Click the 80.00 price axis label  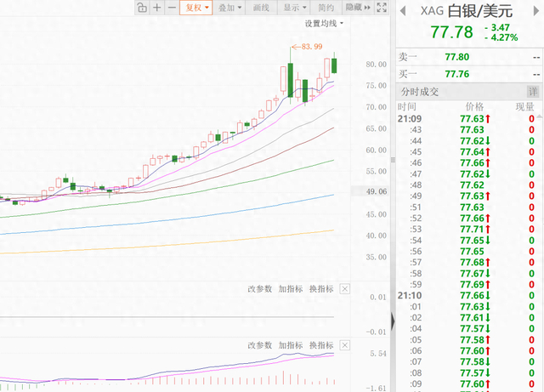tap(376, 65)
